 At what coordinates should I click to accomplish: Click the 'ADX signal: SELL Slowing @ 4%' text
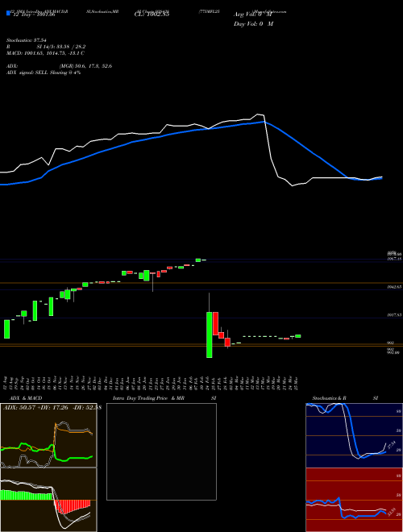[44, 73]
